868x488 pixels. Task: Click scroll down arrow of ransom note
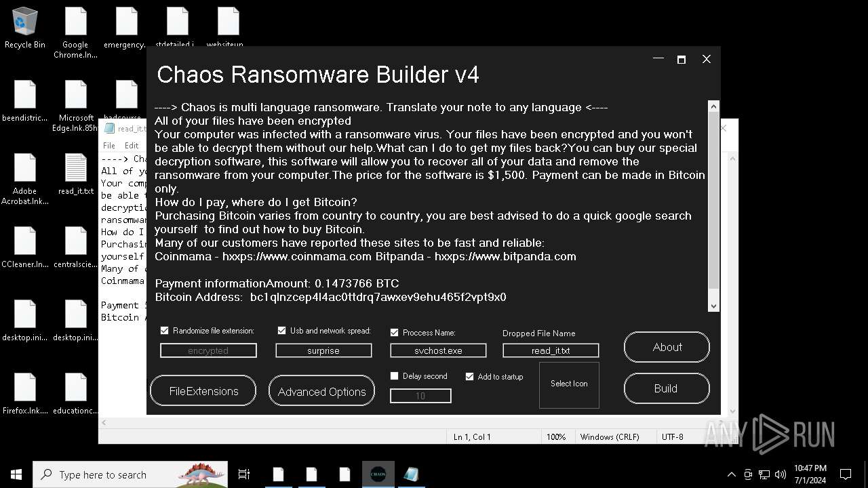[x=713, y=306]
